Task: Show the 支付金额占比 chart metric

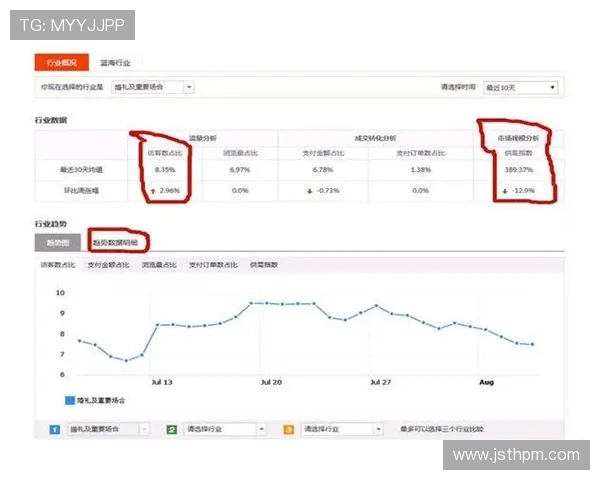Action: click(109, 265)
